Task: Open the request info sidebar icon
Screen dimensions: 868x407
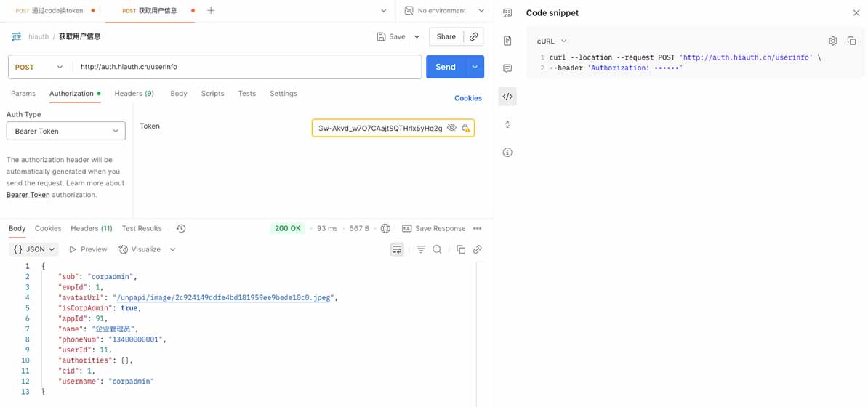Action: [507, 153]
